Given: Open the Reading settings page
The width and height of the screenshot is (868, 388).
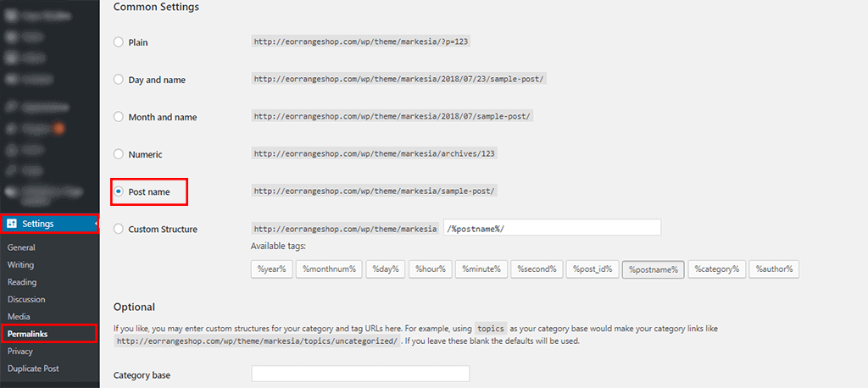Looking at the screenshot, I should pyautogui.click(x=22, y=282).
